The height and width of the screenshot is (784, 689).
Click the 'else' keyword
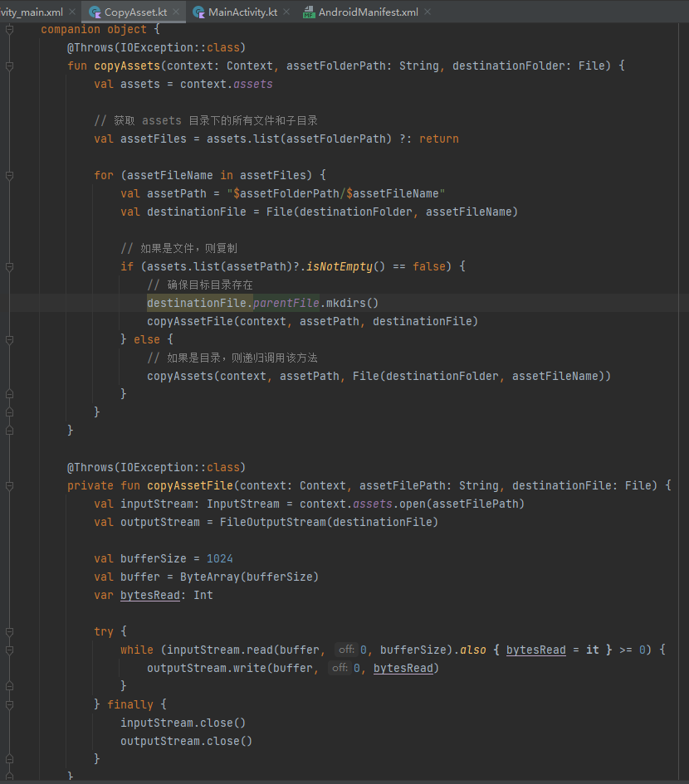coord(147,339)
